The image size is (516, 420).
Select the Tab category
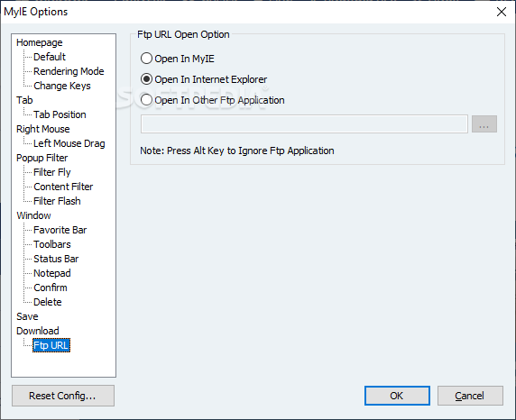[x=24, y=100]
